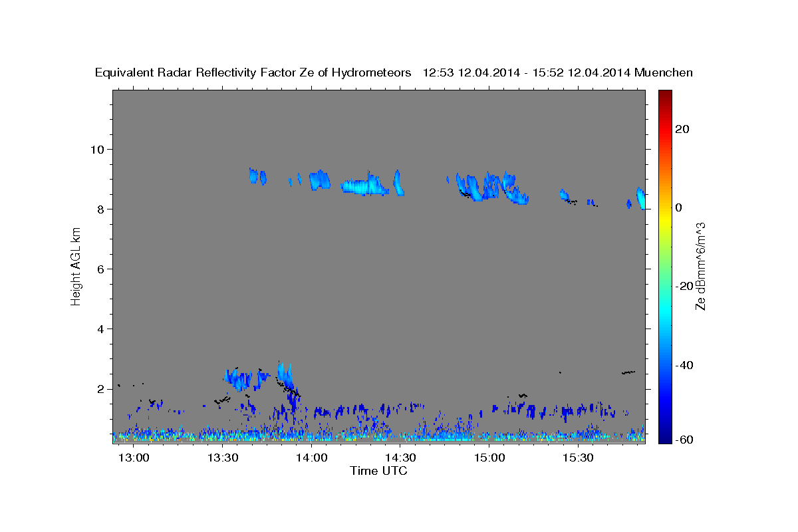Click the '14:00' time axis tick label
The width and height of the screenshot is (798, 532).
[311, 458]
